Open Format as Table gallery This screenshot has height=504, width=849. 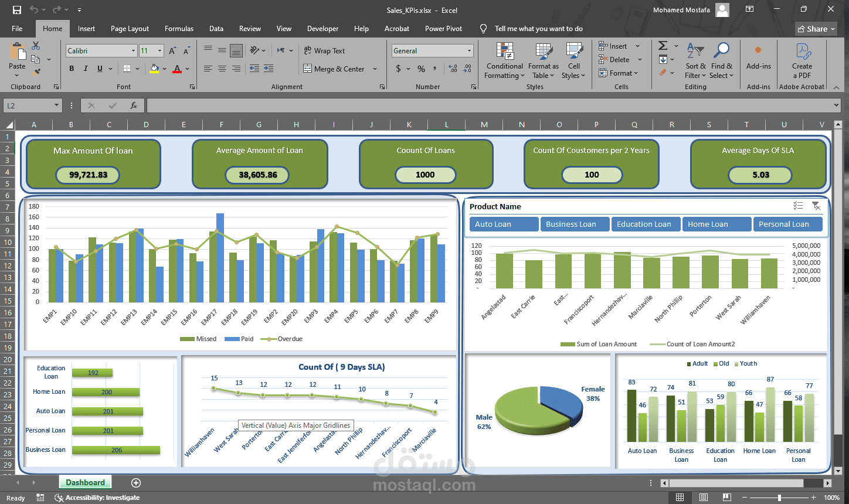click(544, 61)
